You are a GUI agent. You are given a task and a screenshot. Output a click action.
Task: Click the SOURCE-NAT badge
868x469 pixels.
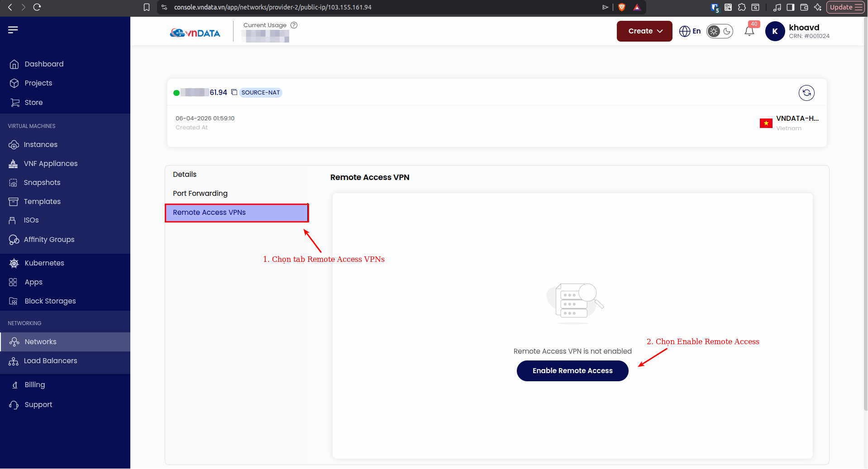tap(261, 93)
